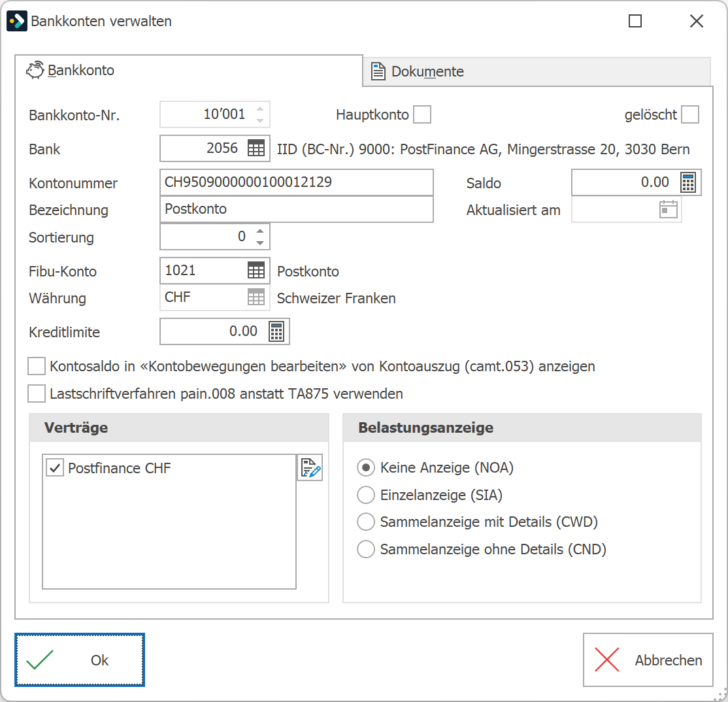Enable the Hauptkonto checkbox
Viewport: 728px width, 702px height.
(x=422, y=114)
